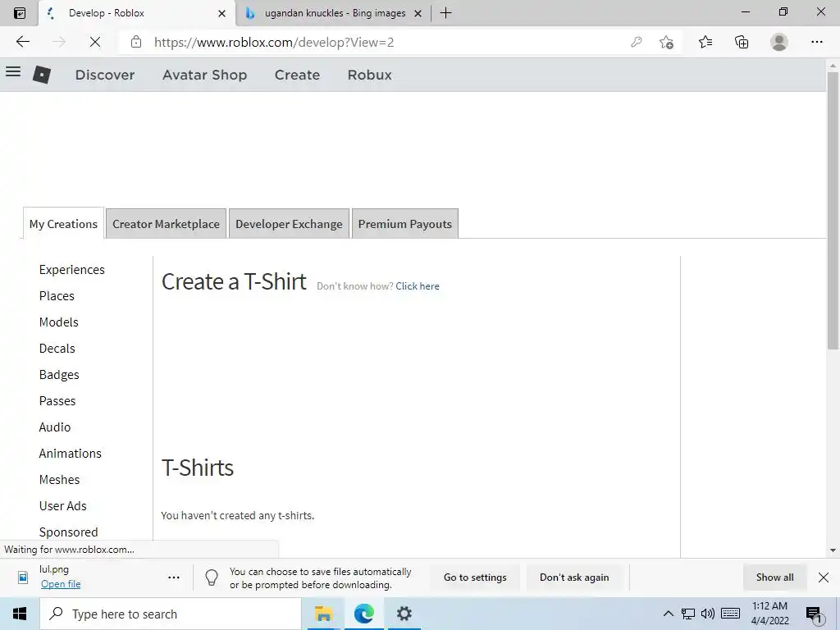The height and width of the screenshot is (630, 840).
Task: Stop page loading with the X button
Action: coord(95,42)
